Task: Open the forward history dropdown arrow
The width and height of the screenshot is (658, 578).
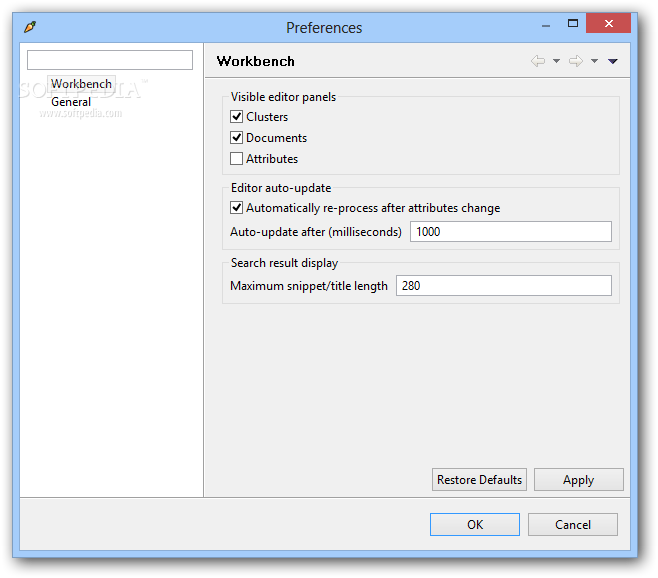Action: (x=594, y=61)
